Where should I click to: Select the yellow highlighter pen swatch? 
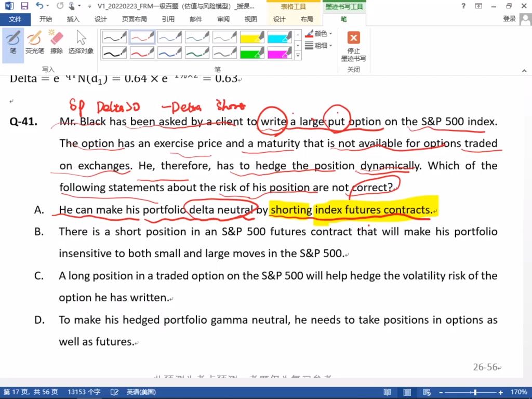click(252, 37)
